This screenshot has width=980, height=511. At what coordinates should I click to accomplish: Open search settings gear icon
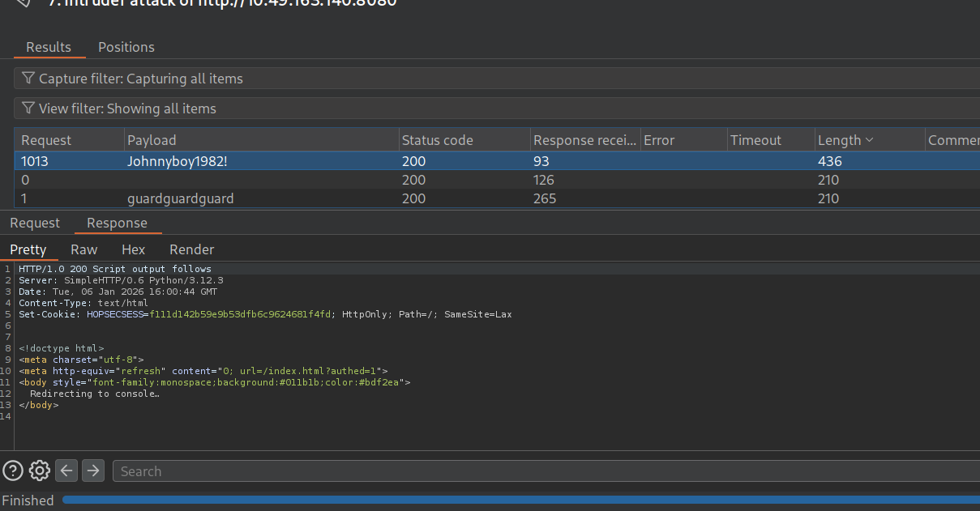40,471
